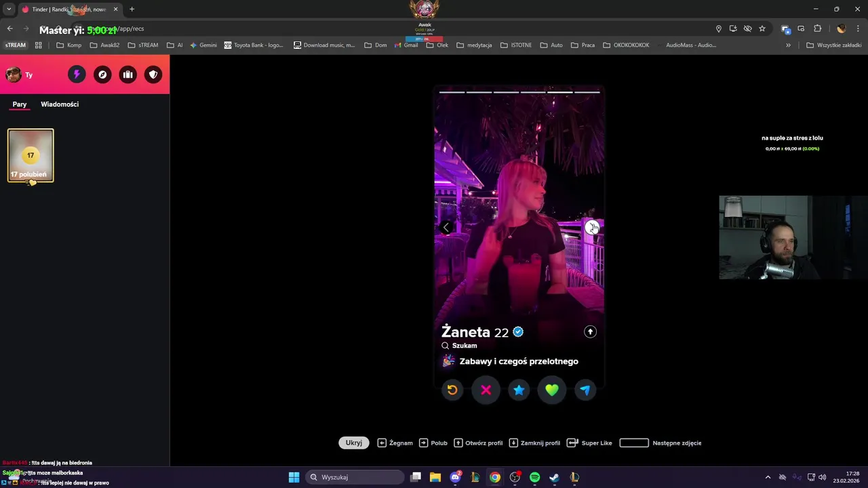
Task: Switch to the Wiadomości tab
Action: tap(60, 104)
